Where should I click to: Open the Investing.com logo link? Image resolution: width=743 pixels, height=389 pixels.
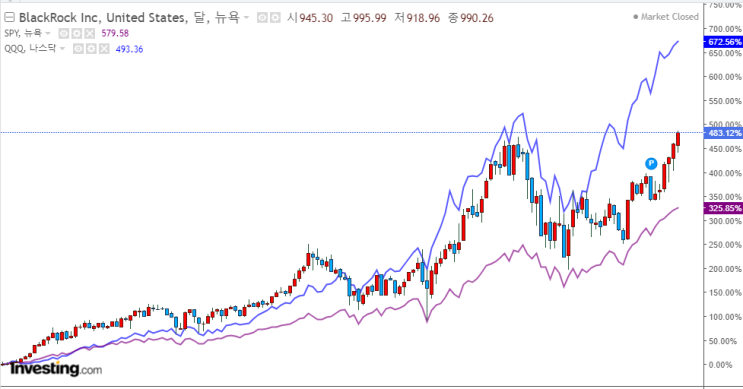tap(56, 369)
